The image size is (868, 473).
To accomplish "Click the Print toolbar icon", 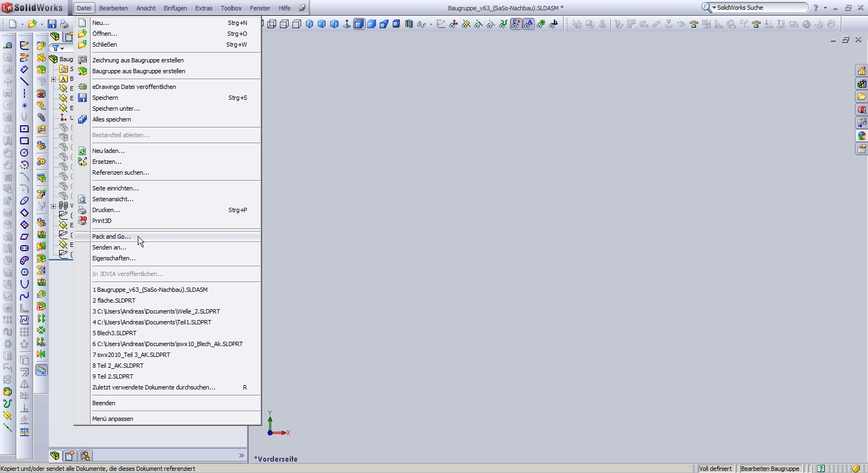I will point(64,24).
